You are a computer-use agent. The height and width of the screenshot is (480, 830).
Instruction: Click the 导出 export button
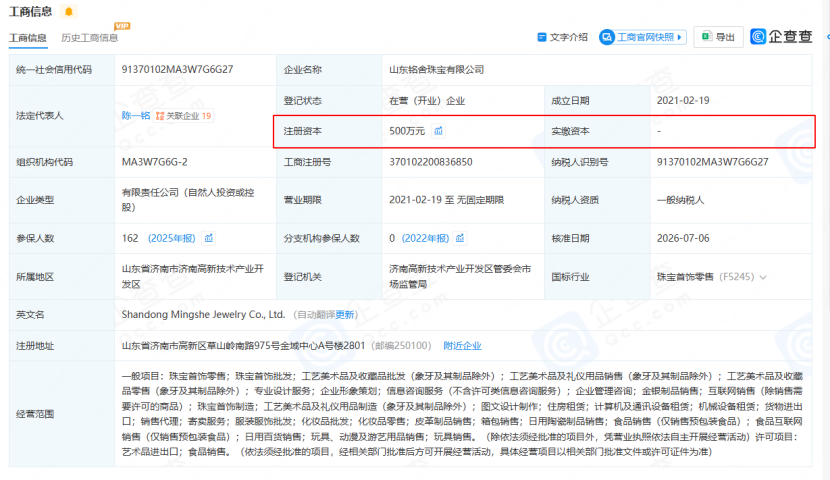pos(718,37)
